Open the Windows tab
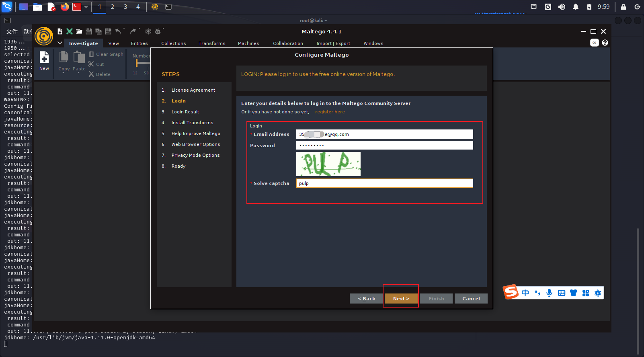Screen dimensions: 644x357 (373, 43)
